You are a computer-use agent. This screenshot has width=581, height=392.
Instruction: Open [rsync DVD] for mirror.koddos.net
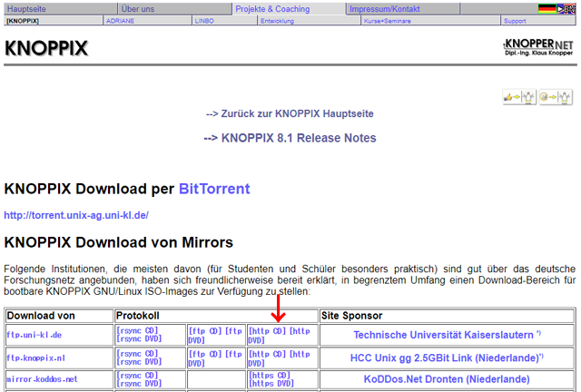point(139,383)
